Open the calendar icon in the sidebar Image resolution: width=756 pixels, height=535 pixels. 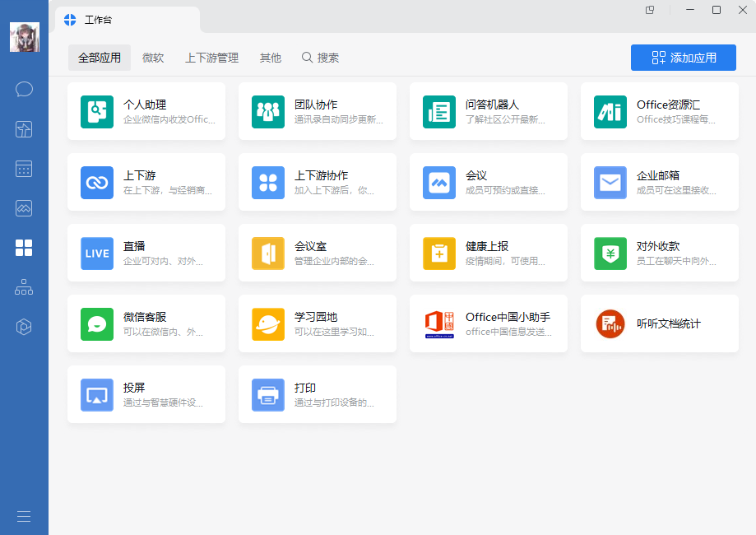point(24,169)
